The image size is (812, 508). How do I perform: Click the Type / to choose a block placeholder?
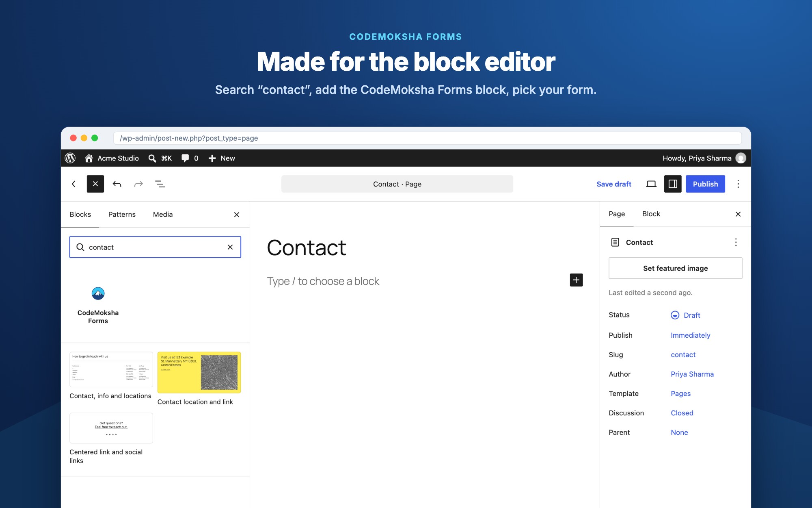[323, 281]
